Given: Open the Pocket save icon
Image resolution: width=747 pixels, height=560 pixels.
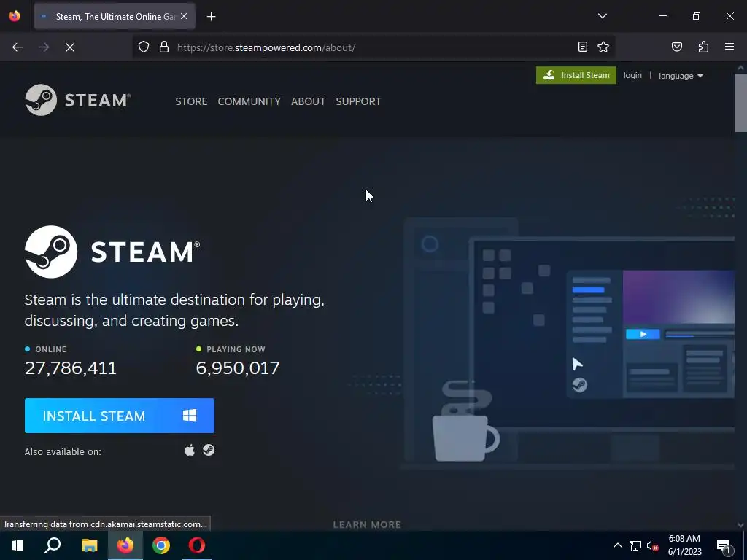Looking at the screenshot, I should (x=676, y=47).
